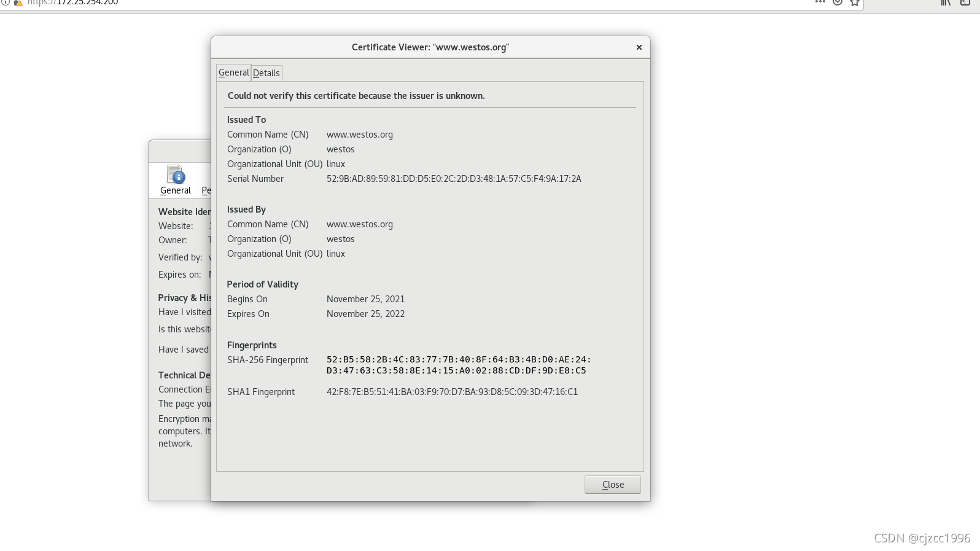Viewport: 980px width, 551px height.
Task: Click Issued To organization value westos
Action: point(341,149)
